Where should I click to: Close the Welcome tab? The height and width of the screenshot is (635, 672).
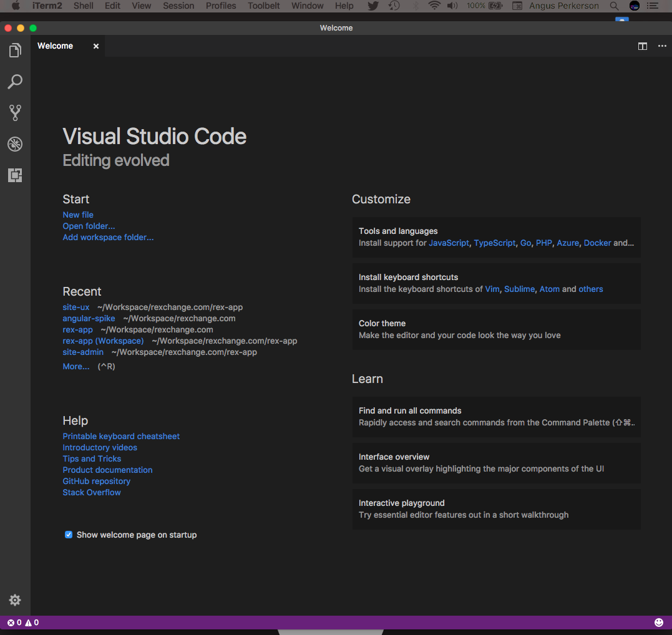point(95,46)
